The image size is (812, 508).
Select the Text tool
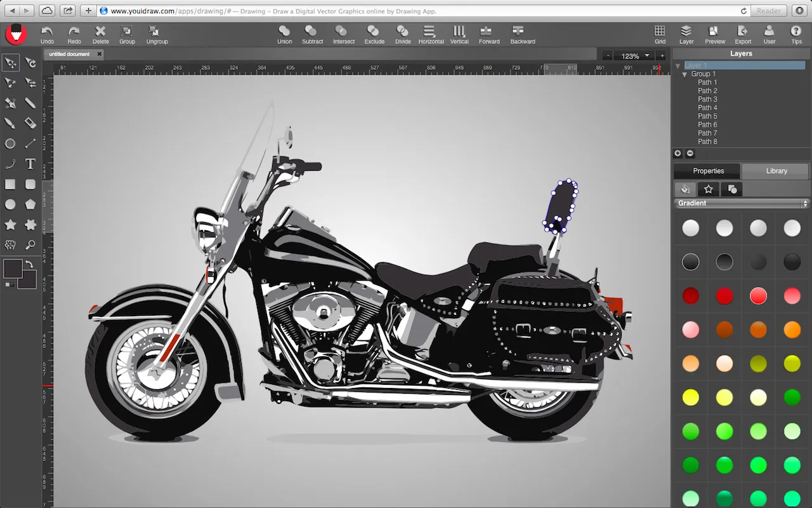coord(30,163)
